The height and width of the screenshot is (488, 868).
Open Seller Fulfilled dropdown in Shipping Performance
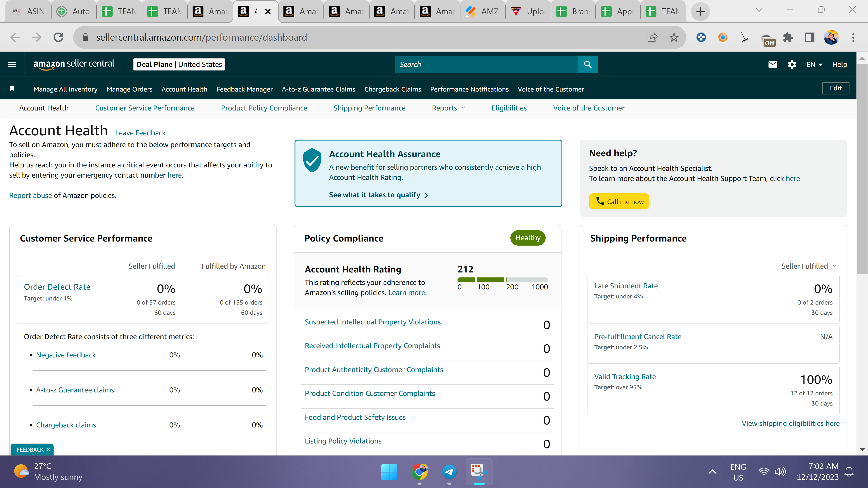[809, 266]
